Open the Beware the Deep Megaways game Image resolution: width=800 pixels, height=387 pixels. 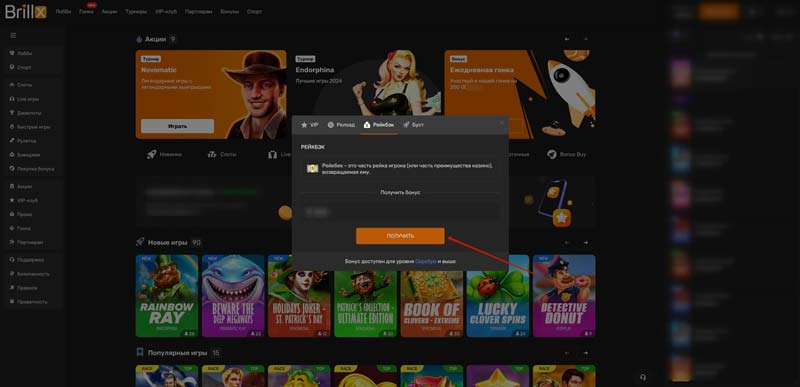[x=233, y=296]
